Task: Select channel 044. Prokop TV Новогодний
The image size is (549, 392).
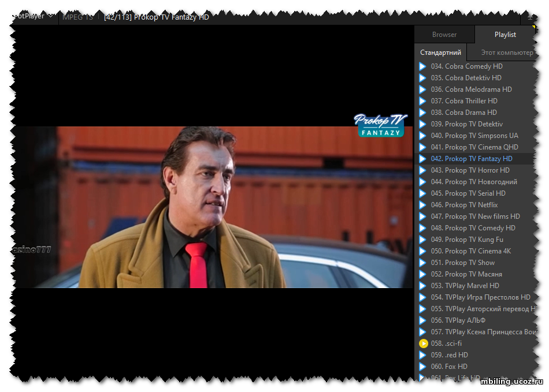Action: coord(474,182)
